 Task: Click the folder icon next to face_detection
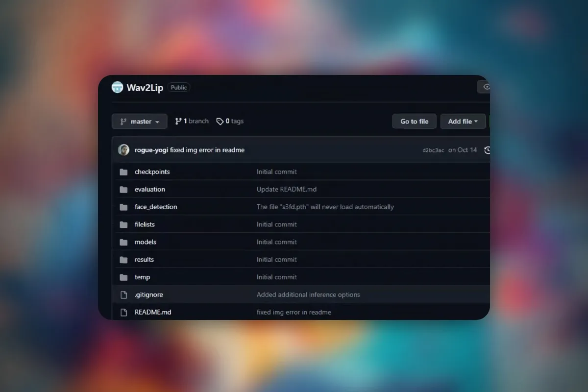[x=123, y=207]
